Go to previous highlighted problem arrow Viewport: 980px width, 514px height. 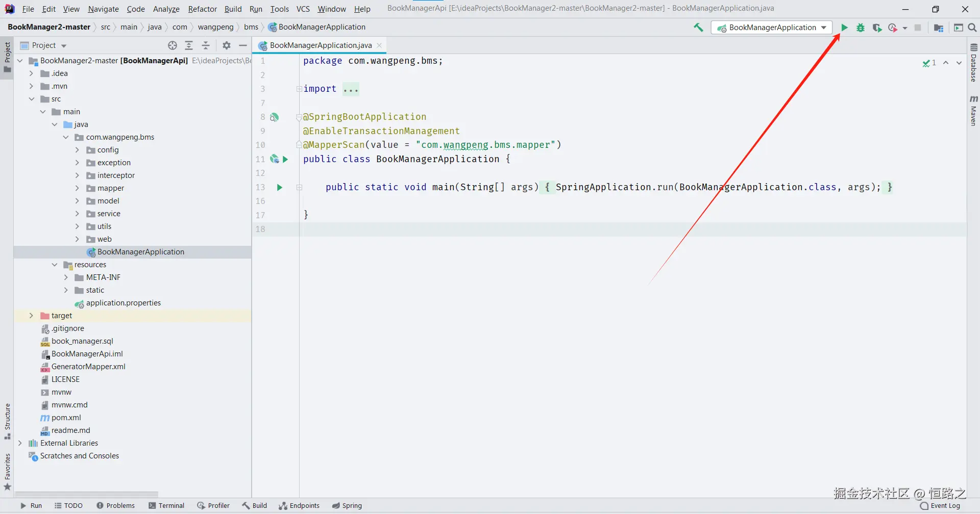[946, 63]
